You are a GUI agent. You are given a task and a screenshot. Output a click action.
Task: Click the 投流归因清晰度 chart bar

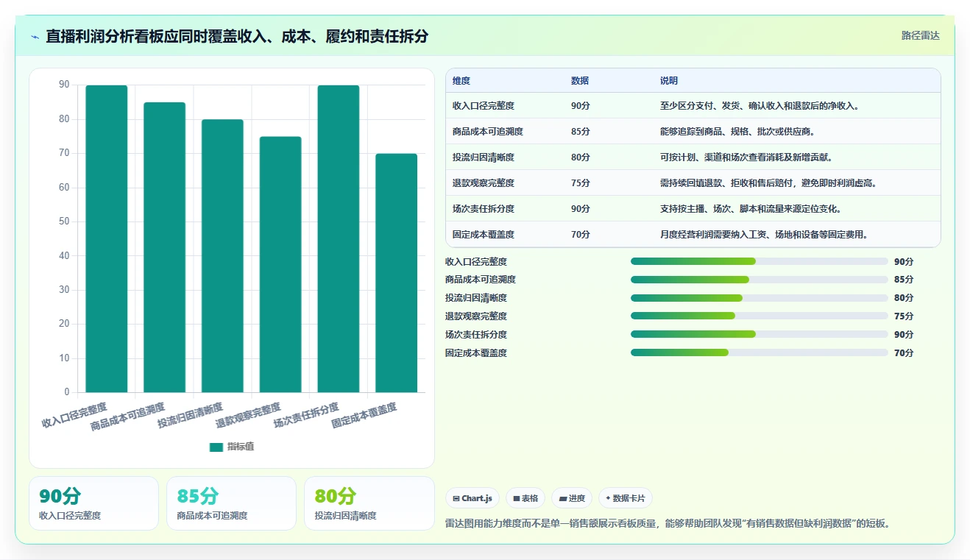click(x=222, y=255)
